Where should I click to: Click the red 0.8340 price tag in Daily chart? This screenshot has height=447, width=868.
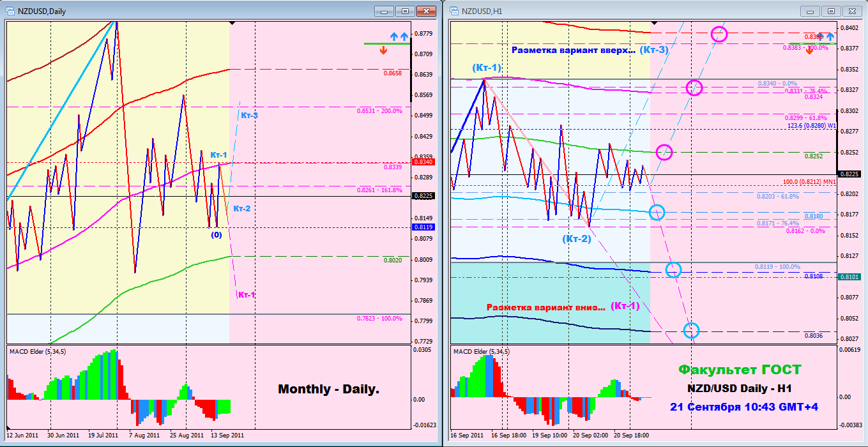[423, 162]
